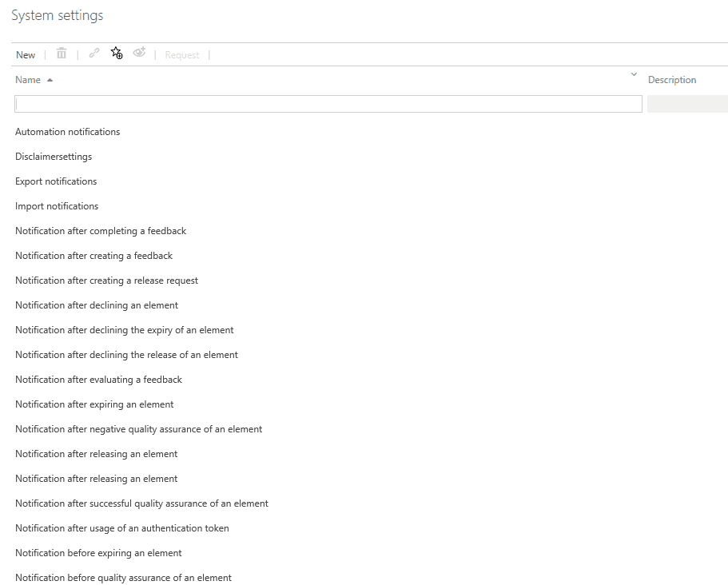This screenshot has height=585, width=728.
Task: Click the New button
Action: (26, 55)
